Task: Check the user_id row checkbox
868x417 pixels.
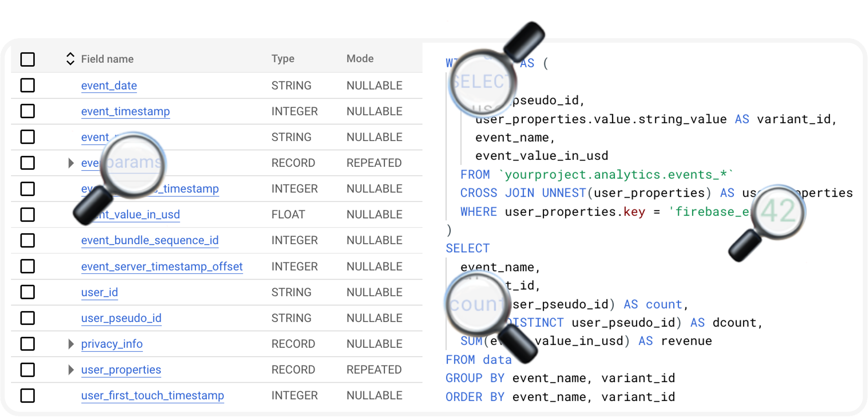Action: (x=28, y=292)
